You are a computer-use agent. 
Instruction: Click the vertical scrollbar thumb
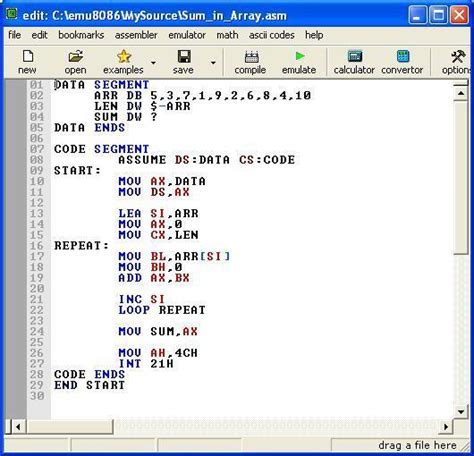(x=461, y=178)
